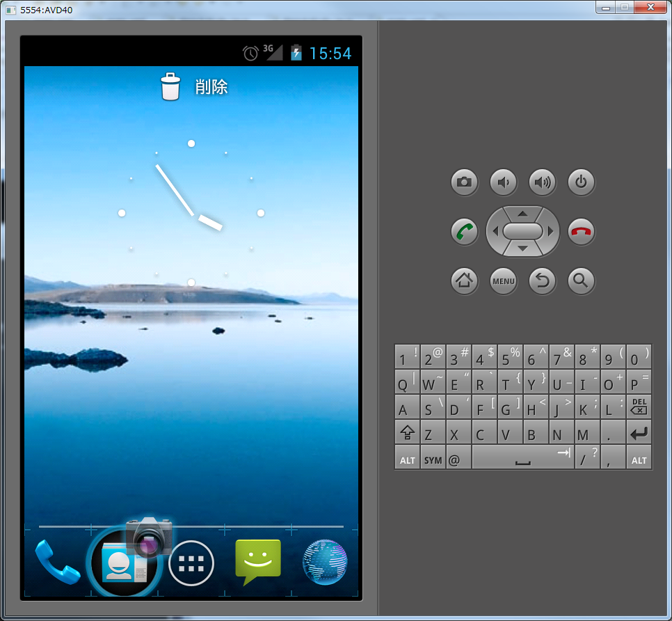Click the M key
The height and width of the screenshot is (621, 672).
click(587, 432)
